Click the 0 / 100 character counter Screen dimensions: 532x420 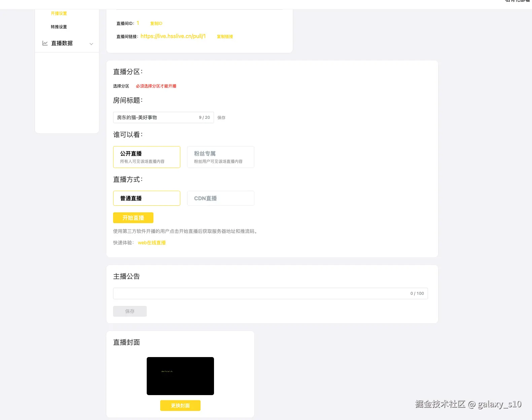417,293
